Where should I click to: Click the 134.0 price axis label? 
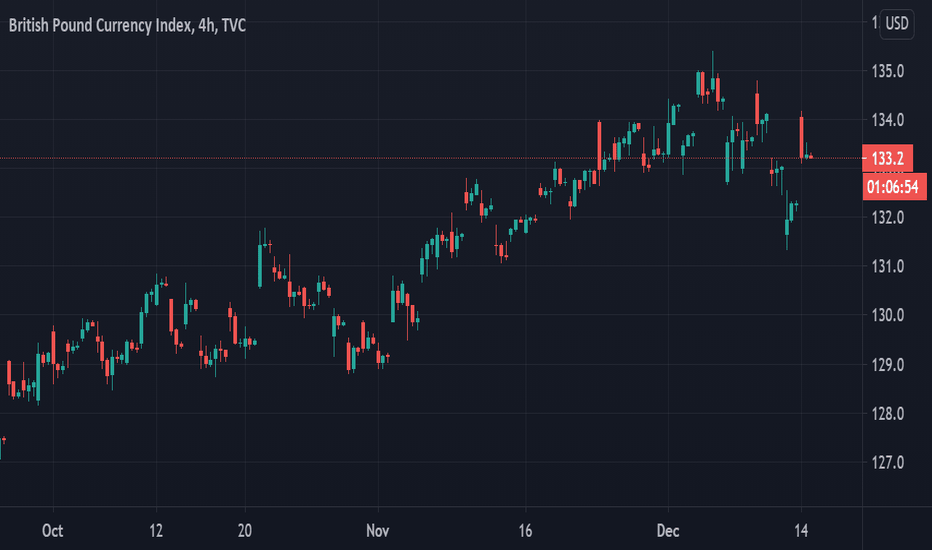(x=887, y=120)
